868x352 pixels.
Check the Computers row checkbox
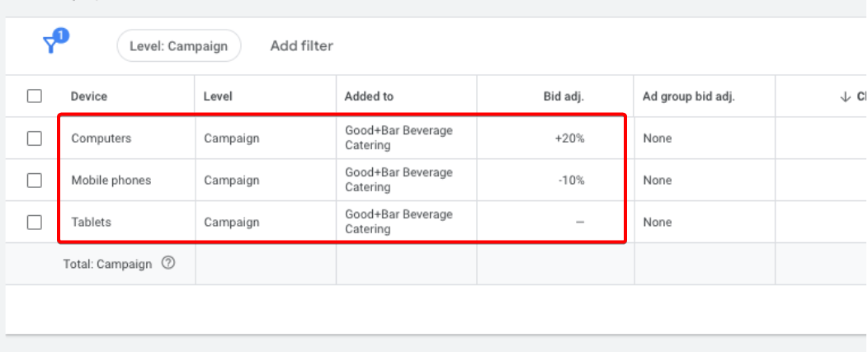tap(35, 138)
